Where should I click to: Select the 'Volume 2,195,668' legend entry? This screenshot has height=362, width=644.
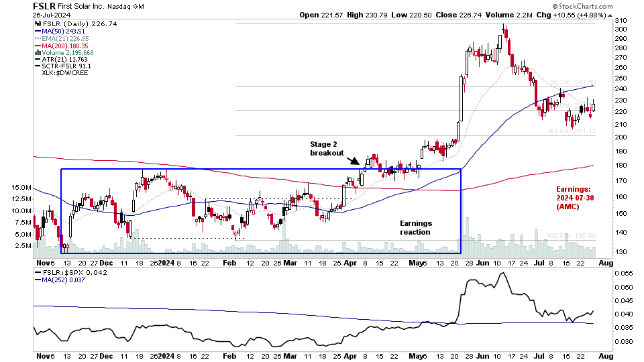pos(67,52)
